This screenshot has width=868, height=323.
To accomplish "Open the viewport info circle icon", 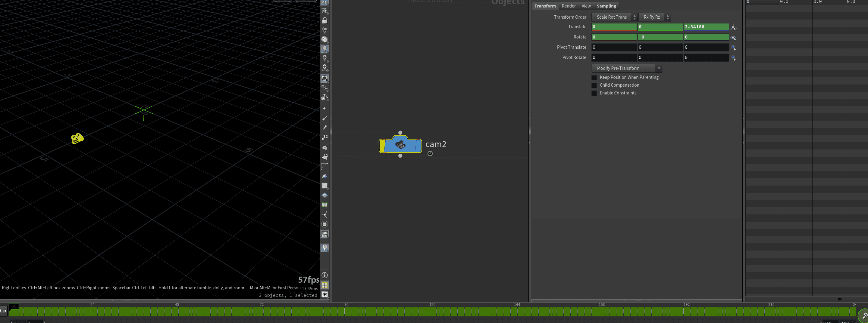I will (x=324, y=275).
